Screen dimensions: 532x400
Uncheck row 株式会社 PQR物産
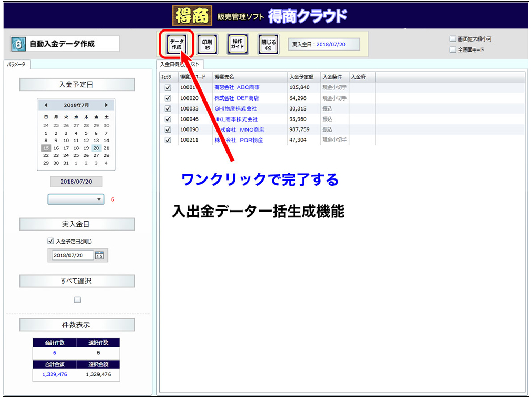pos(168,140)
